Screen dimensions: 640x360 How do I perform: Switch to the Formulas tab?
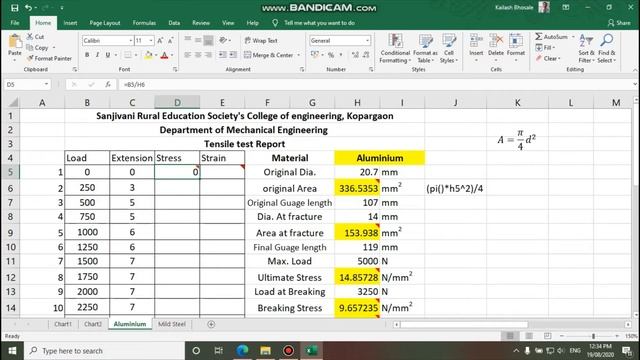click(144, 23)
